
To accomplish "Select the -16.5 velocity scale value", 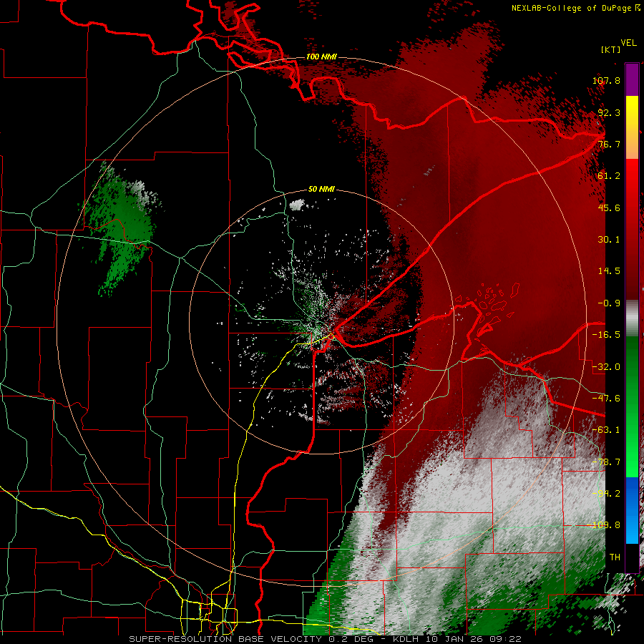I will tap(606, 335).
